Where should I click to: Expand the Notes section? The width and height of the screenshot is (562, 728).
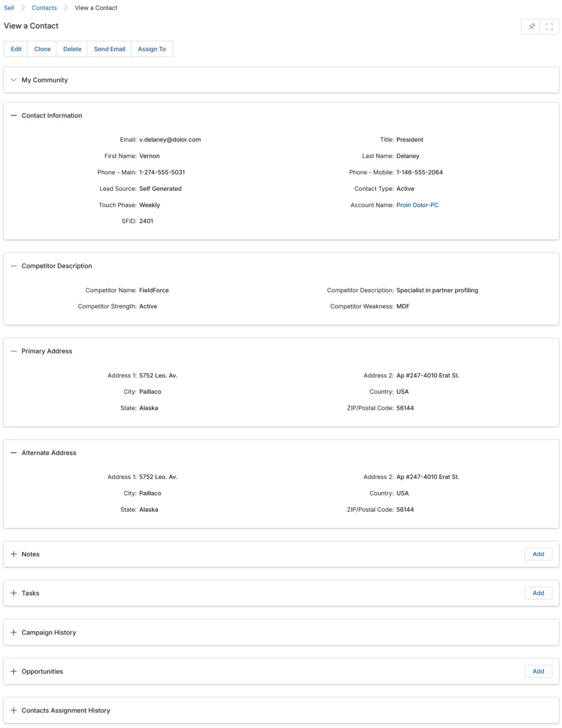coord(14,554)
